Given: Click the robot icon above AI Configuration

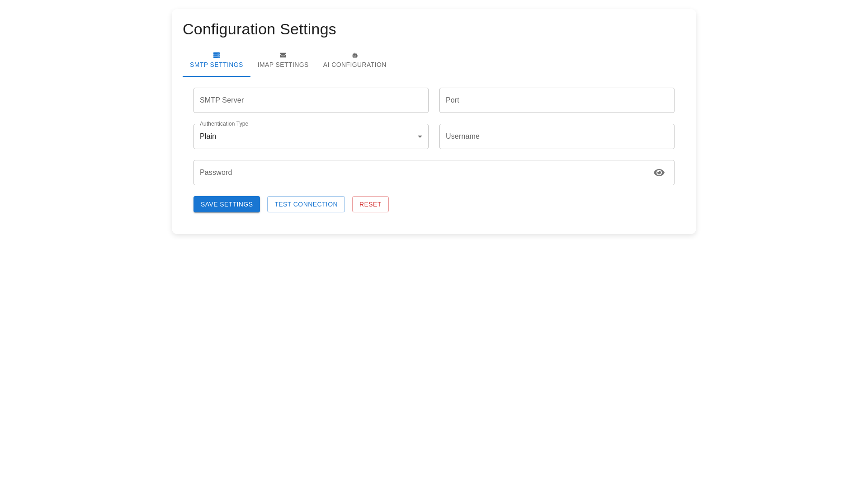Looking at the screenshot, I should [354, 55].
